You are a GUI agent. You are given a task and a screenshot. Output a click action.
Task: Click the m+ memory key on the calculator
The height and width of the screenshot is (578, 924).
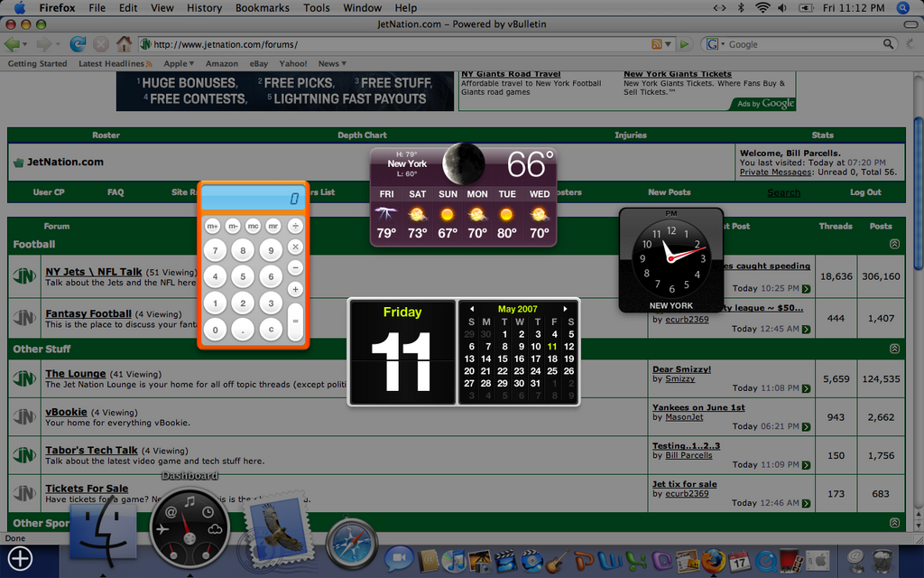(212, 226)
